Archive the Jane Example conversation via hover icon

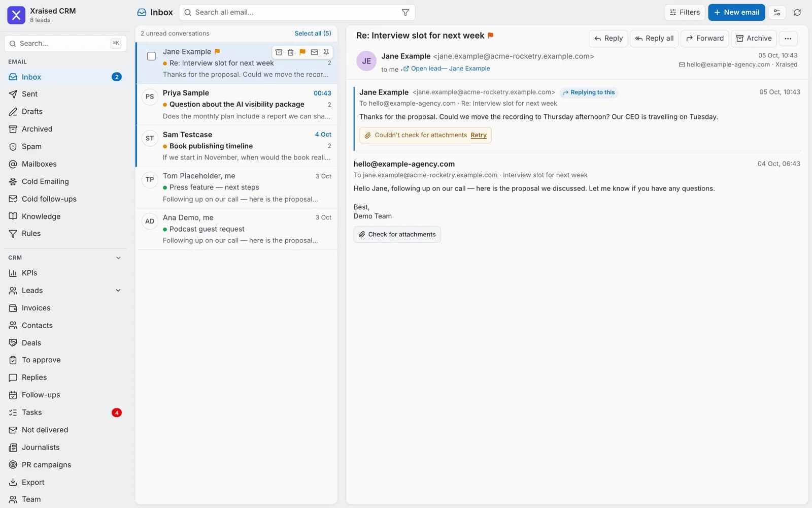[x=279, y=52]
